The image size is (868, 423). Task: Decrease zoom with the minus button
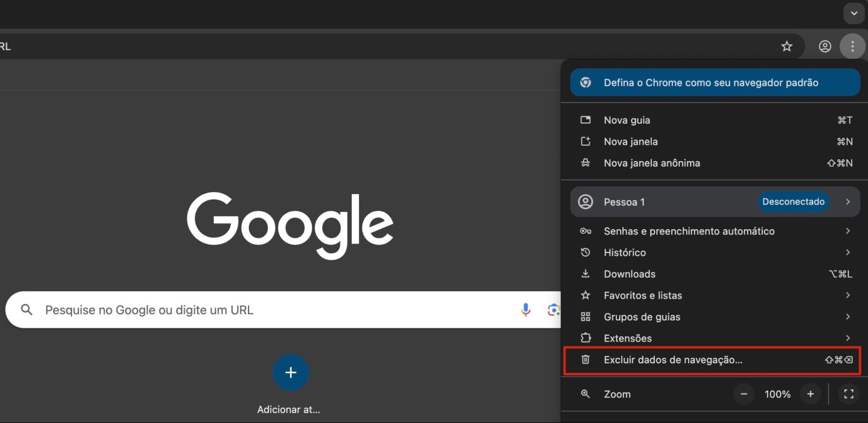[x=743, y=394]
